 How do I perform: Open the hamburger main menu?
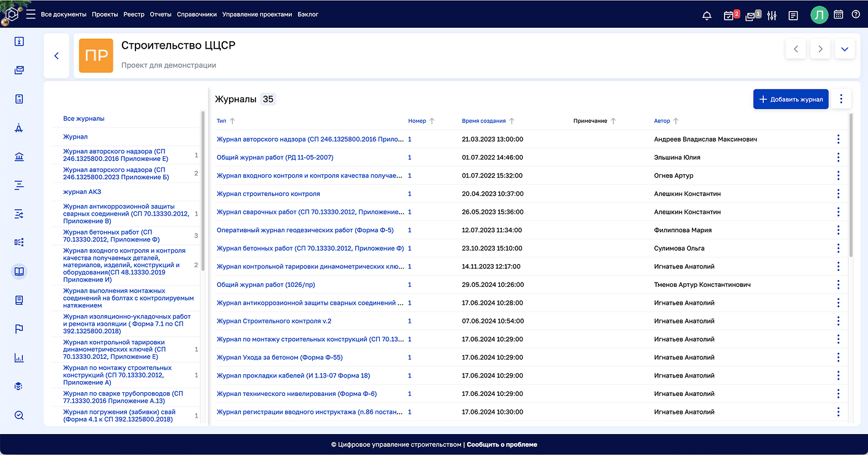[x=31, y=15]
